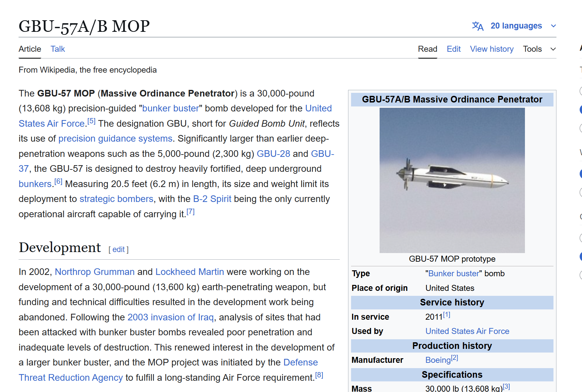
Task: Open precision guidance systems link
Action: click(115, 139)
